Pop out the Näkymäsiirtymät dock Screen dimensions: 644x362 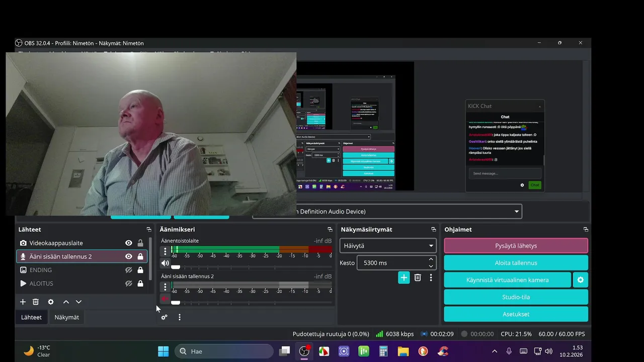[433, 229]
